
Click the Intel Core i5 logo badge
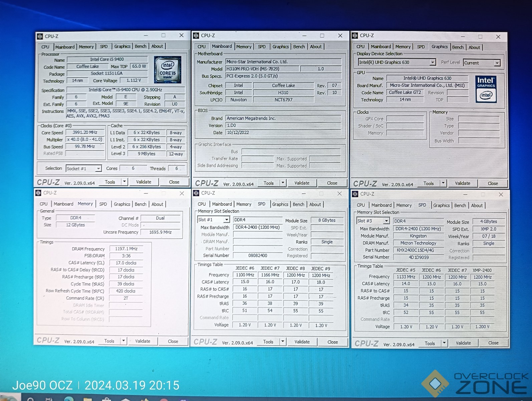[168, 70]
